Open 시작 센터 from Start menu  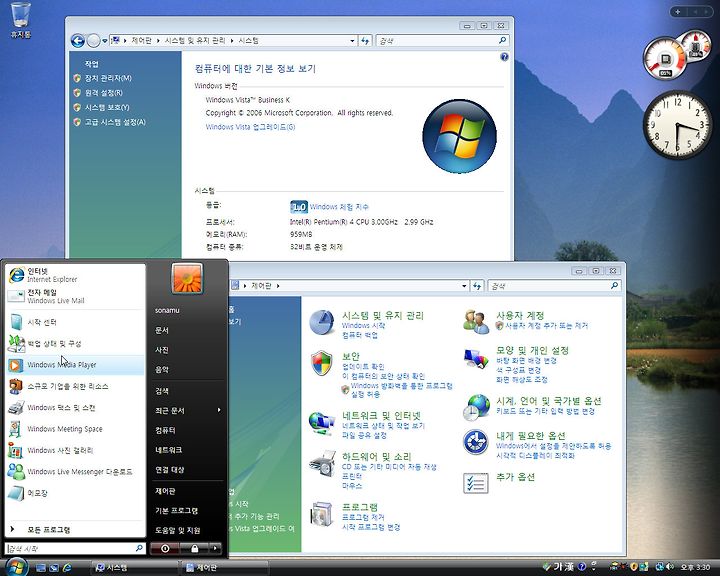(75, 322)
